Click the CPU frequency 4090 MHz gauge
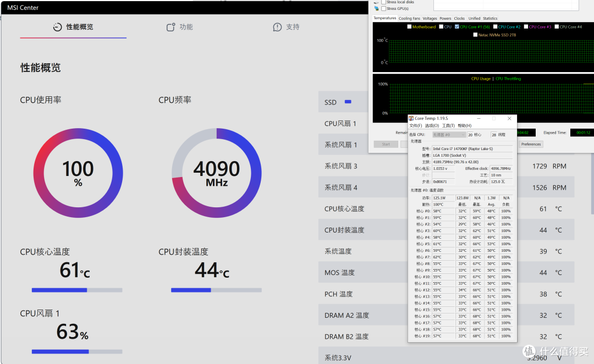This screenshot has width=594, height=364. (217, 173)
